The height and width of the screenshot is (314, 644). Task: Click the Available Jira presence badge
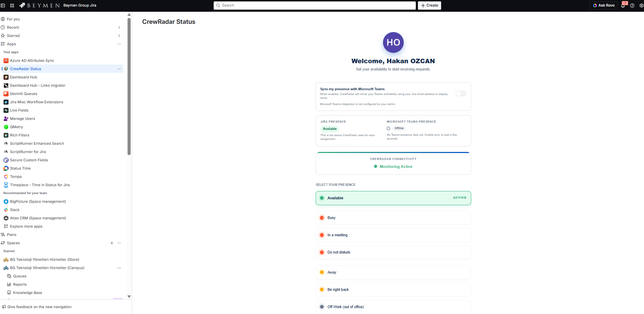[x=329, y=129]
